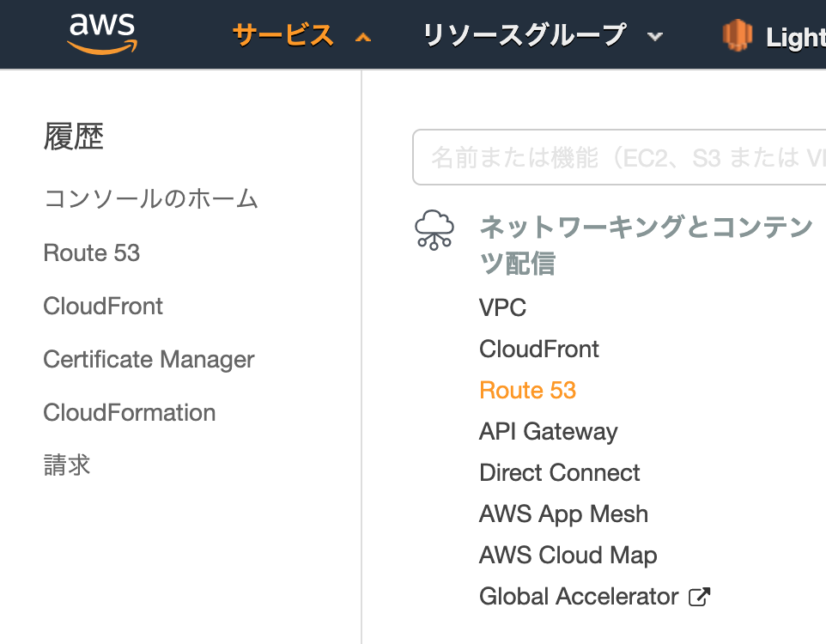Collapse the サービス menu arrow
This screenshot has height=644, width=826.
(x=363, y=37)
